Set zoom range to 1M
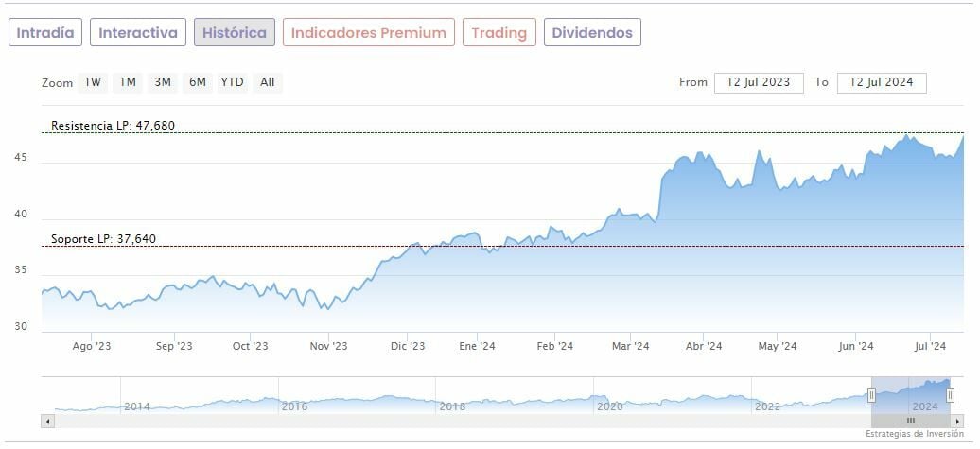The width and height of the screenshot is (980, 449). coord(128,82)
